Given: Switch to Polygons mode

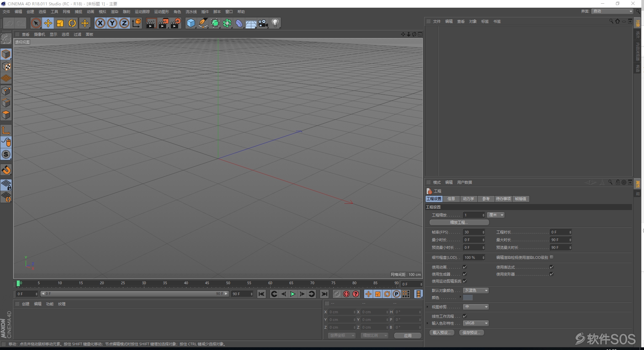Looking at the screenshot, I should pyautogui.click(x=6, y=115).
